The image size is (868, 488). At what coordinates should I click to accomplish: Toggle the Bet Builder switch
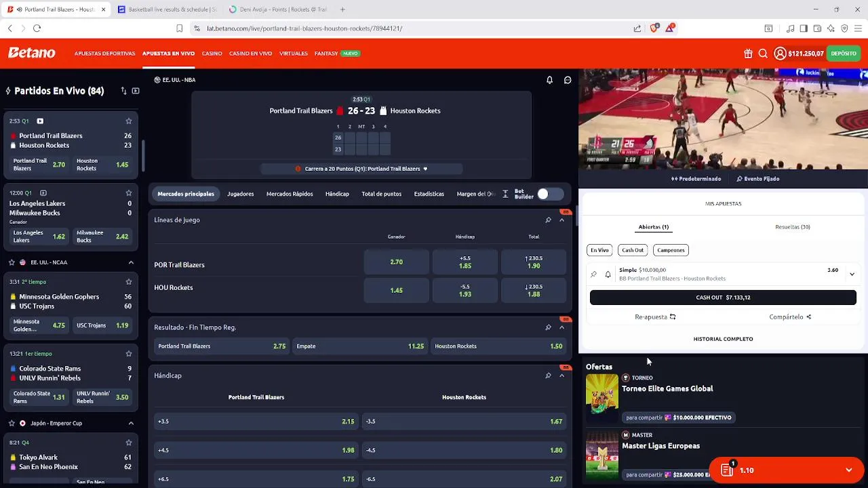[550, 194]
